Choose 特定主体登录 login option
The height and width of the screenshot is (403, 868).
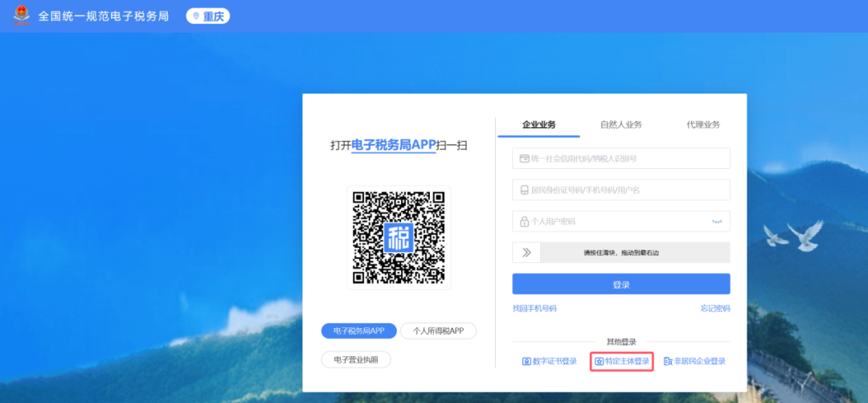pyautogui.click(x=621, y=361)
